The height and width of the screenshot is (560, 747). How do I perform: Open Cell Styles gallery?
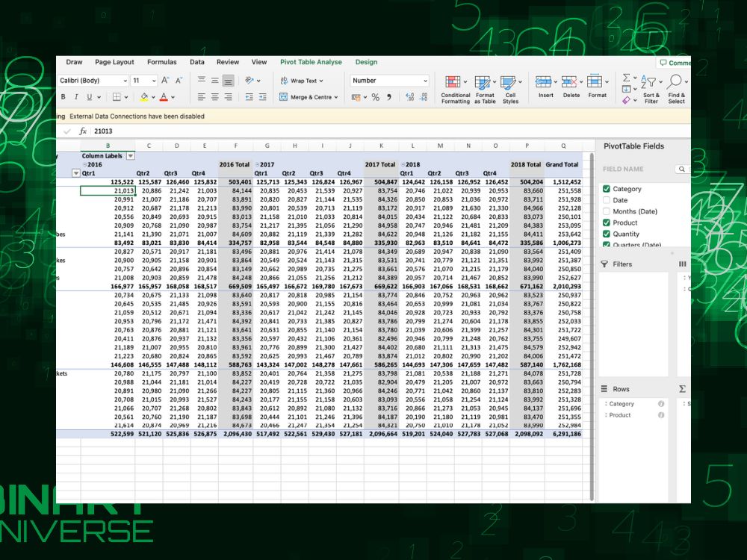pos(510,89)
